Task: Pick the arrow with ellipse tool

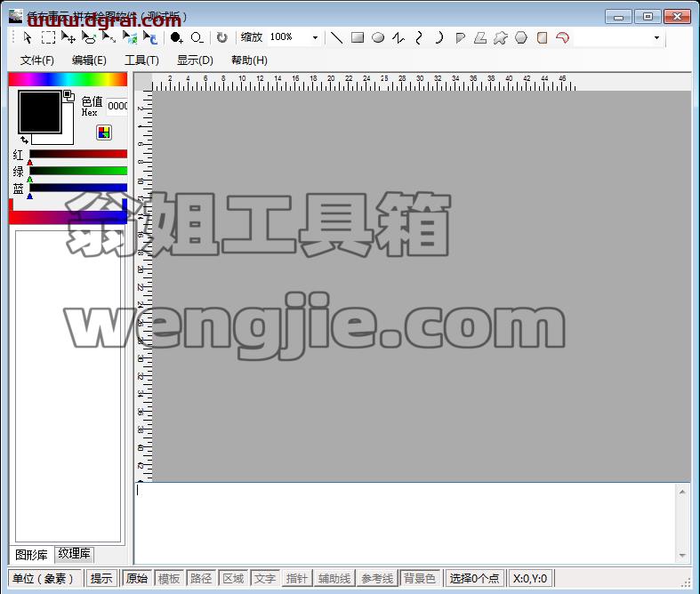Action: (x=89, y=38)
